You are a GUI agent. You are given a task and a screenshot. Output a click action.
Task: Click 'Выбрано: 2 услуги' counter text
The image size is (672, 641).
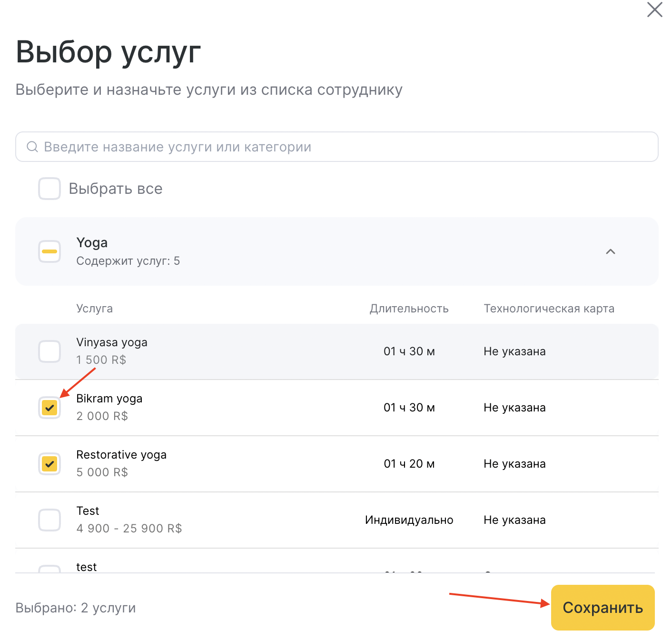[76, 608]
